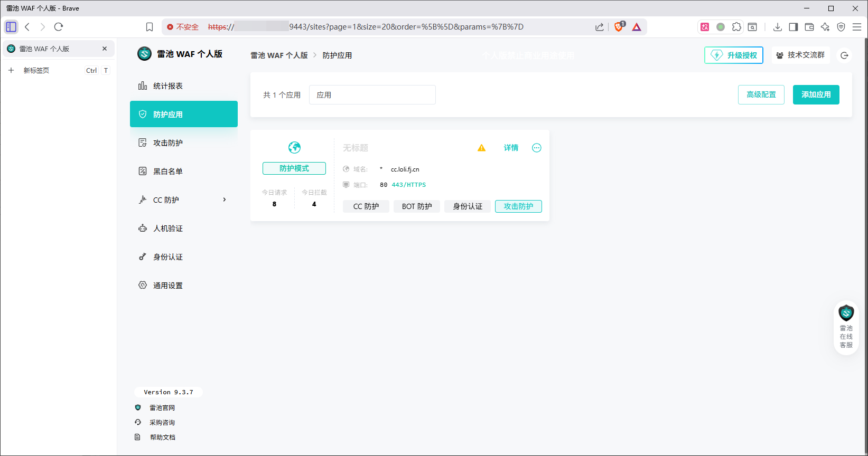Click the 不安全 security warning indicator
This screenshot has width=868, height=456.
(x=183, y=27)
